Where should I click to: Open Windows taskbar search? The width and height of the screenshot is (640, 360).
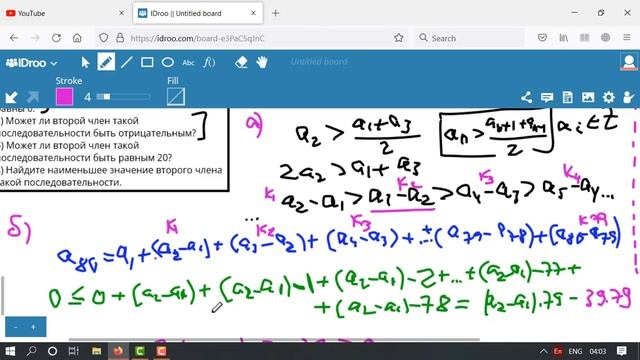(31, 351)
